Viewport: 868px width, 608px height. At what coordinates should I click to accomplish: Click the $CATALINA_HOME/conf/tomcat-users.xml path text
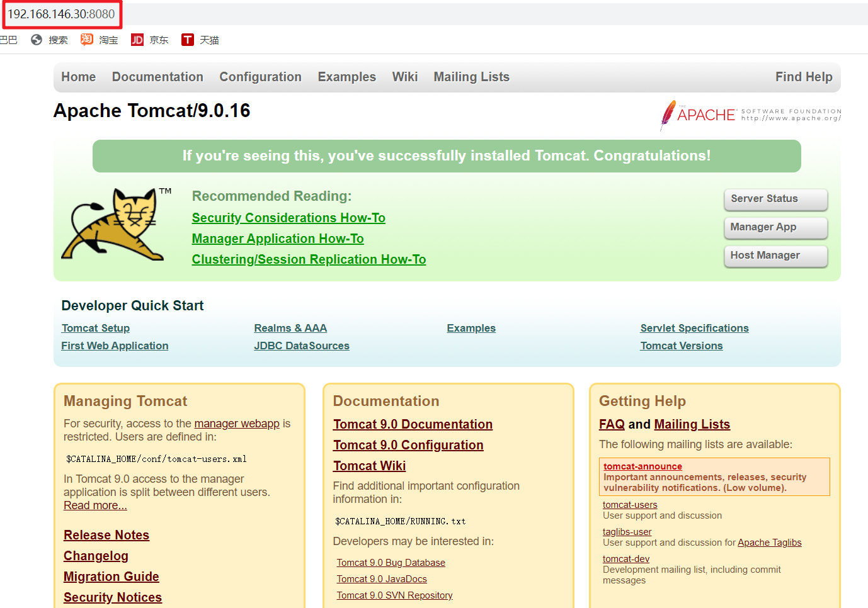tap(156, 459)
